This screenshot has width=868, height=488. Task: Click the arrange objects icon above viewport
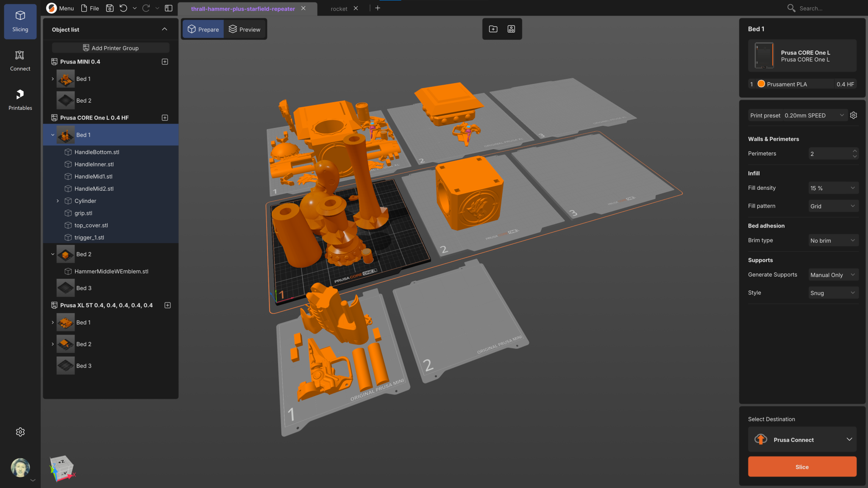pyautogui.click(x=511, y=29)
